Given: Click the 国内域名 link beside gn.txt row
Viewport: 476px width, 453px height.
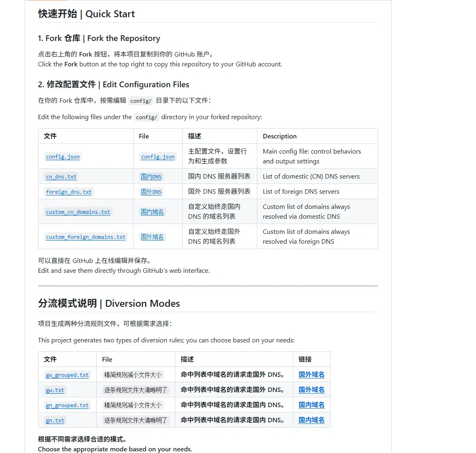Looking at the screenshot, I should click(x=311, y=420).
